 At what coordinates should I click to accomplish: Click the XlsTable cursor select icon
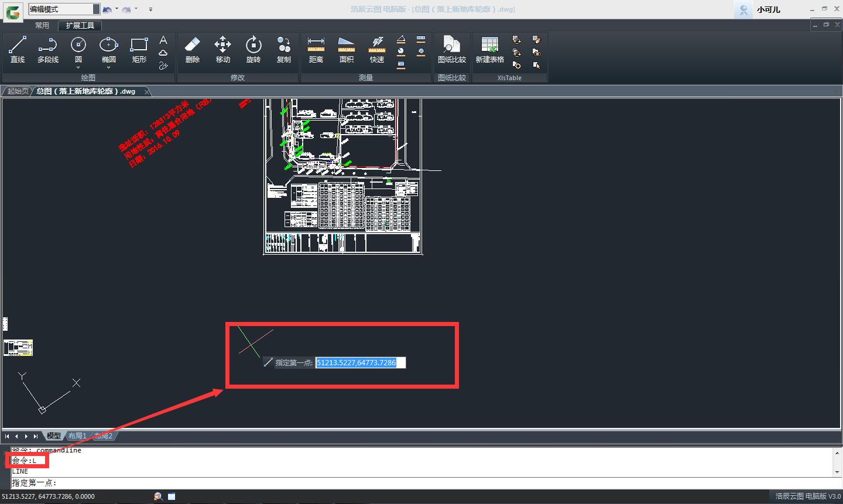click(x=536, y=66)
